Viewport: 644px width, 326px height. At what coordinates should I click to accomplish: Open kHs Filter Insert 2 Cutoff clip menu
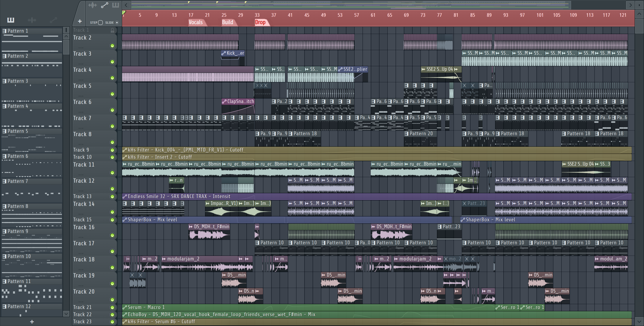click(125, 157)
